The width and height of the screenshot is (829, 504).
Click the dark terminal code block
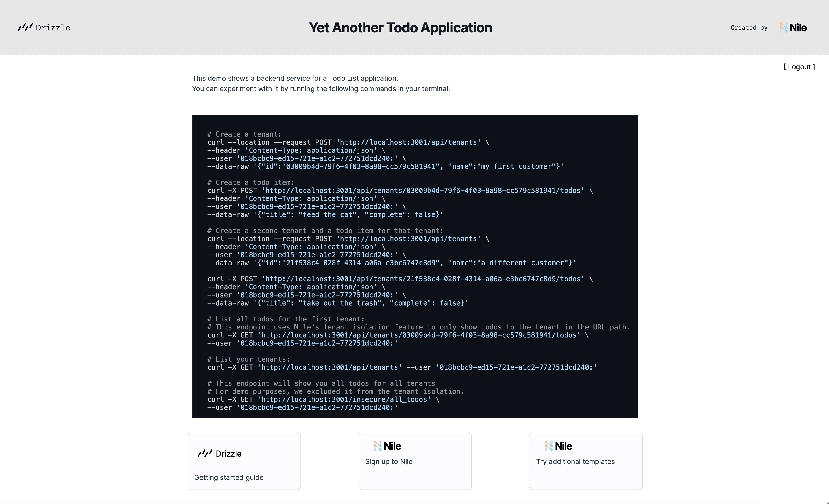pos(414,267)
